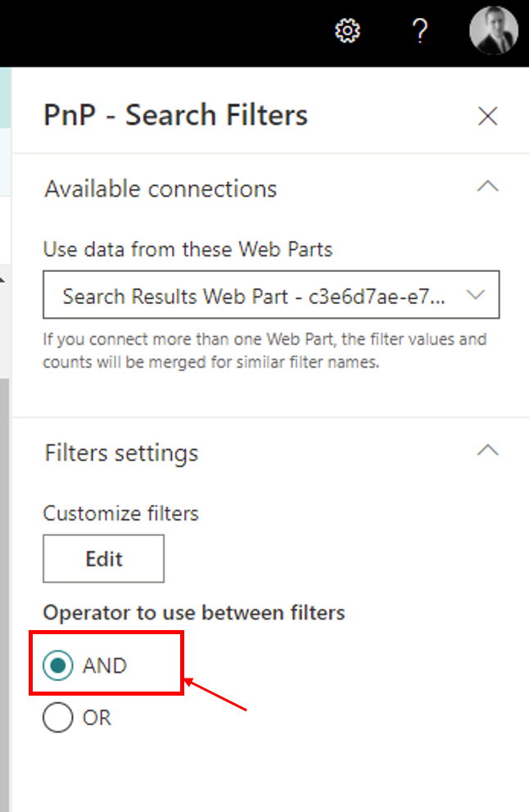The image size is (529, 812).
Task: Collapse the Available connections section
Action: 487,187
